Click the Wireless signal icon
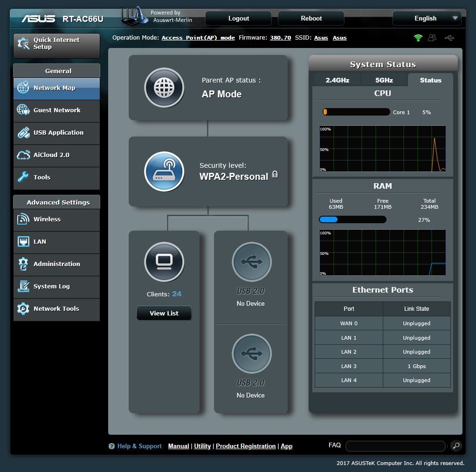This screenshot has height=472, width=476. click(23, 219)
